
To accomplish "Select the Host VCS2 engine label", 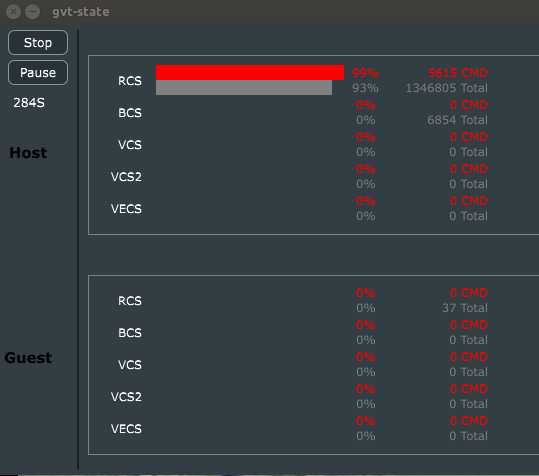I will 126,177.
